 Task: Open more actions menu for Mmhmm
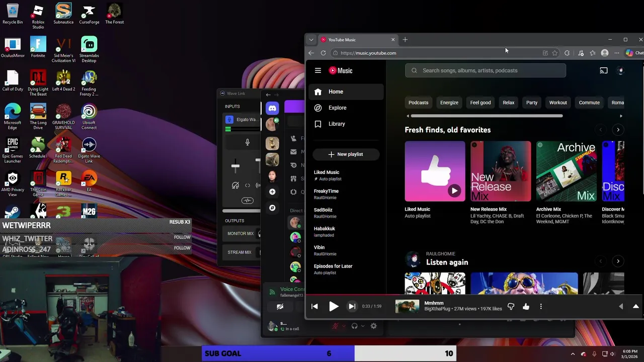[541, 307]
